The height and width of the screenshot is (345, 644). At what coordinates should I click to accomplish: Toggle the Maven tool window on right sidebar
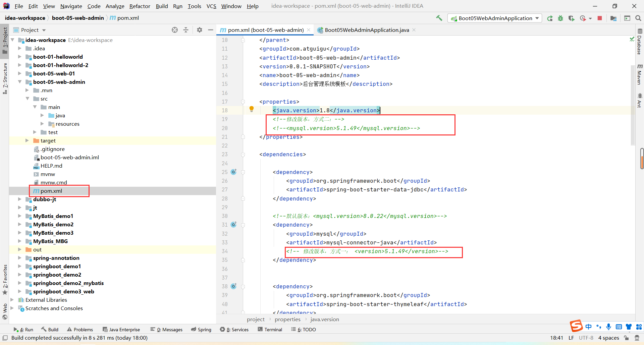[640, 74]
